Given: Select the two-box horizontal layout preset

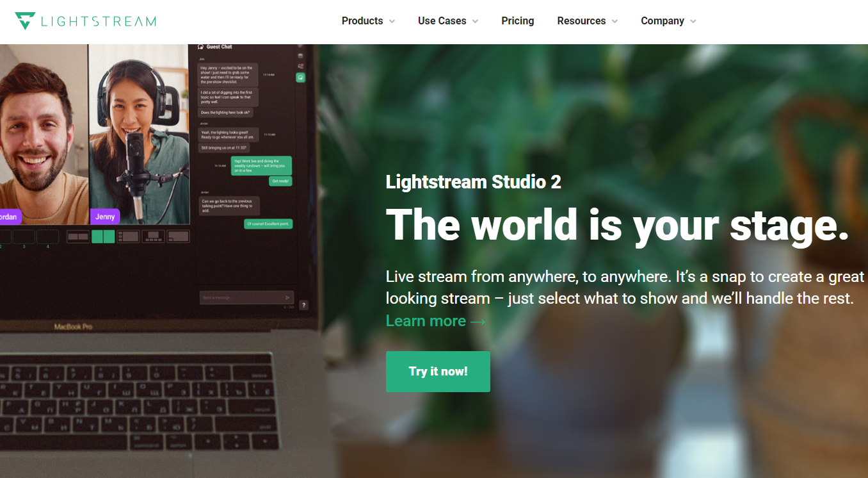Looking at the screenshot, I should [77, 236].
